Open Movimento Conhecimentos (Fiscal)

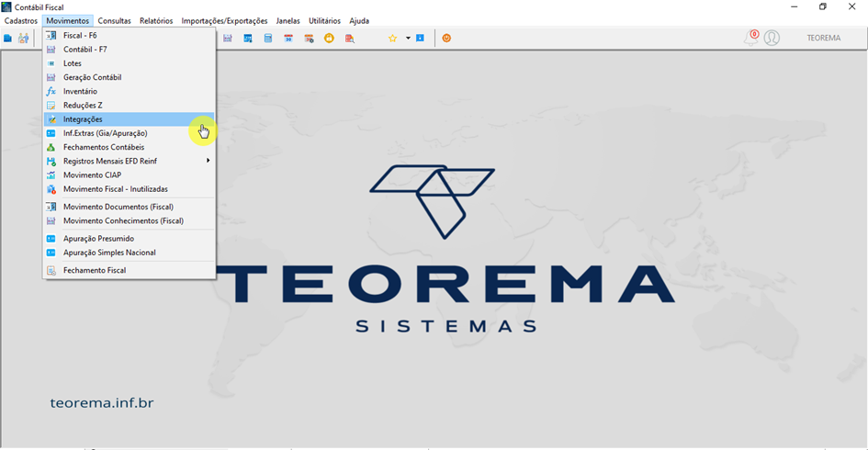[x=129, y=220]
